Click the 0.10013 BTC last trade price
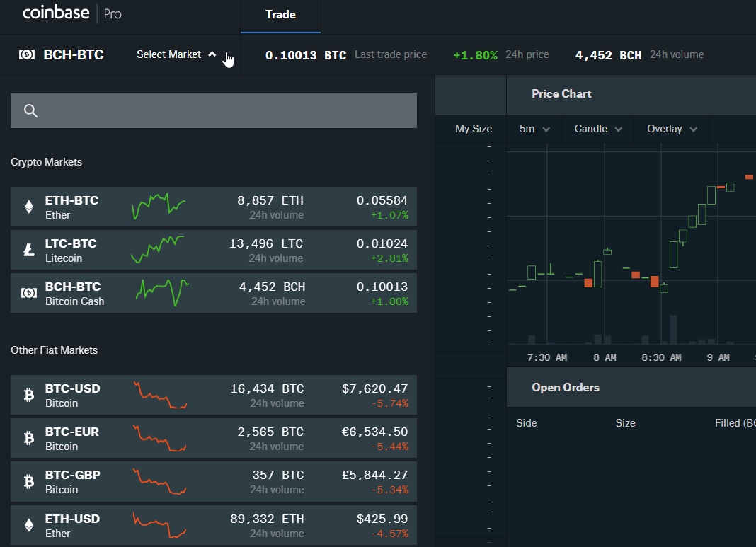Screen dimensions: 756x547 coord(306,55)
